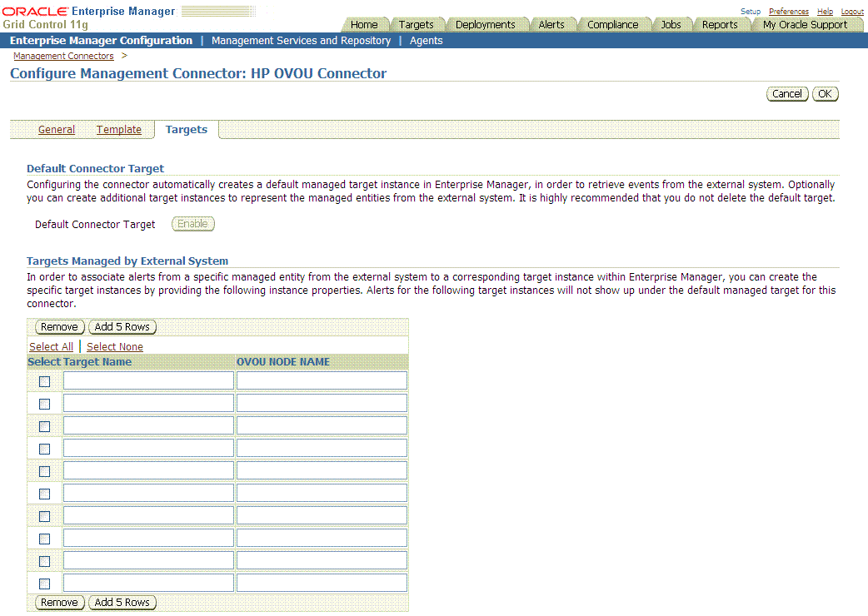Navigate to the Alerts section
This screenshot has height=616, width=868.
click(x=552, y=24)
